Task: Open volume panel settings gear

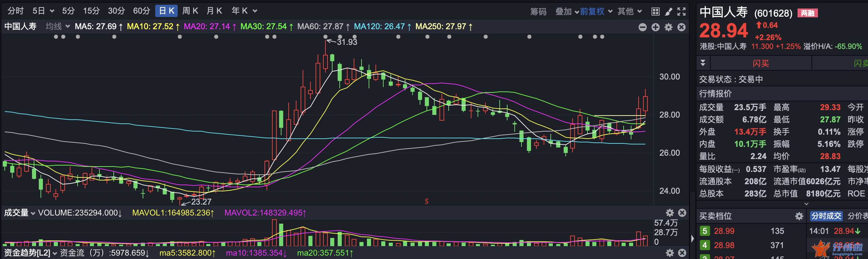Action: (x=670, y=213)
